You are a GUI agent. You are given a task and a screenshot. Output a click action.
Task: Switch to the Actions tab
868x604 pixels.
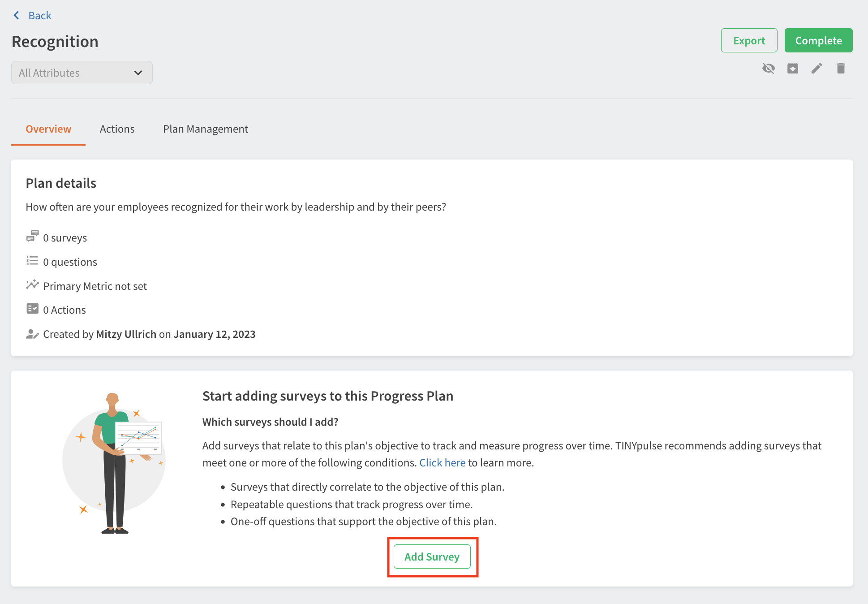tap(117, 129)
